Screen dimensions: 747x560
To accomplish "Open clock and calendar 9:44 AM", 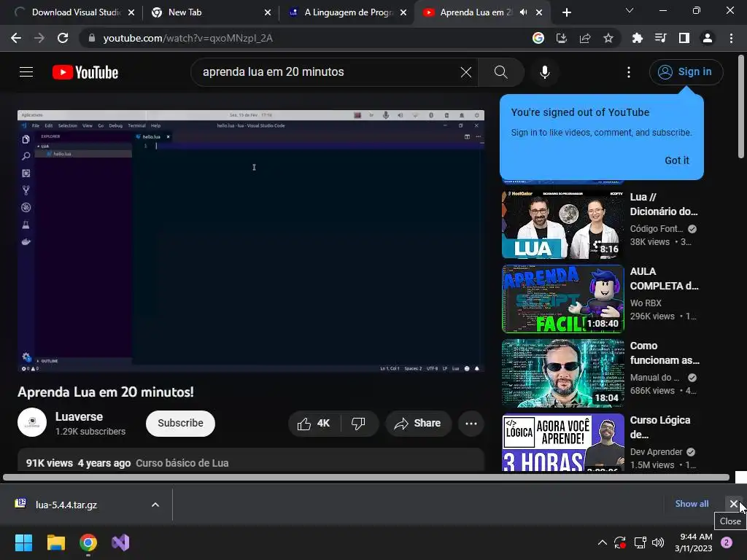I will coord(694,542).
